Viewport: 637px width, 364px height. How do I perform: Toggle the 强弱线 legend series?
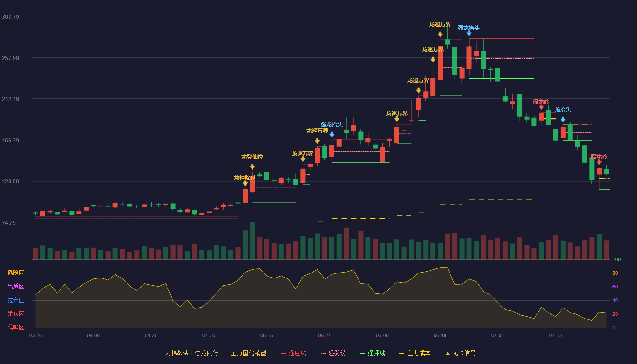pyautogui.click(x=333, y=353)
